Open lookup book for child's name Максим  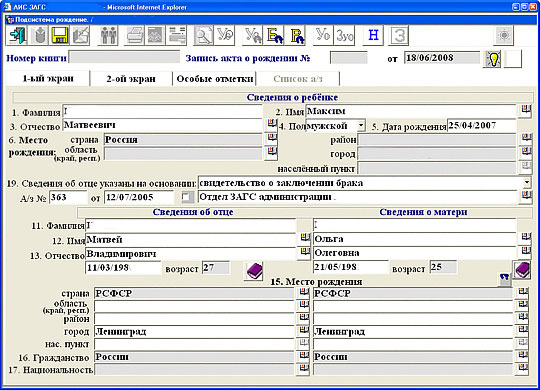[x=525, y=111]
